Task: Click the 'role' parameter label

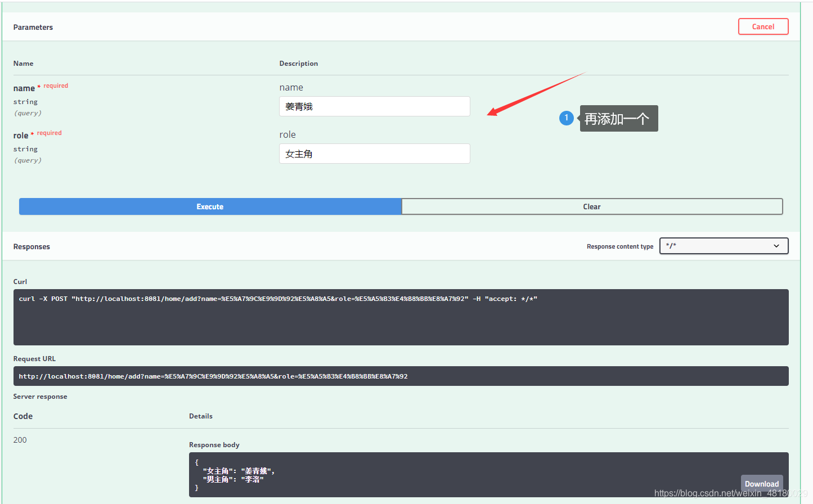Action: click(x=21, y=136)
